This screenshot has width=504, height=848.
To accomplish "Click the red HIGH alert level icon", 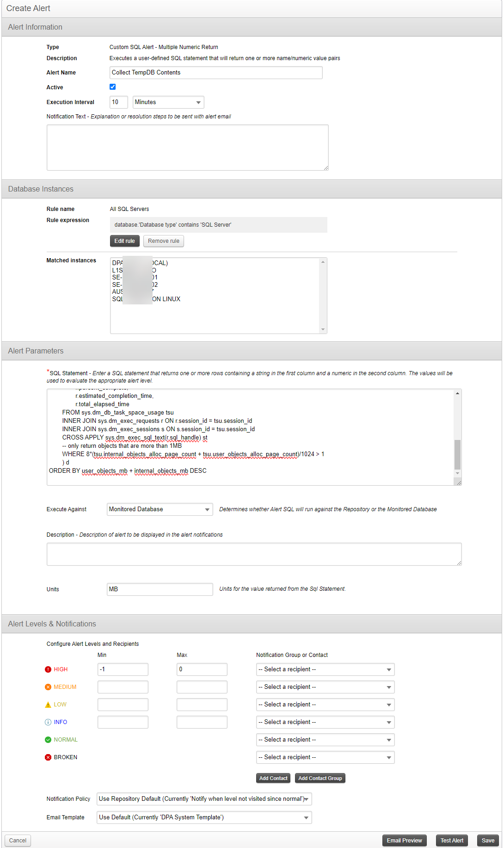I will 48,669.
